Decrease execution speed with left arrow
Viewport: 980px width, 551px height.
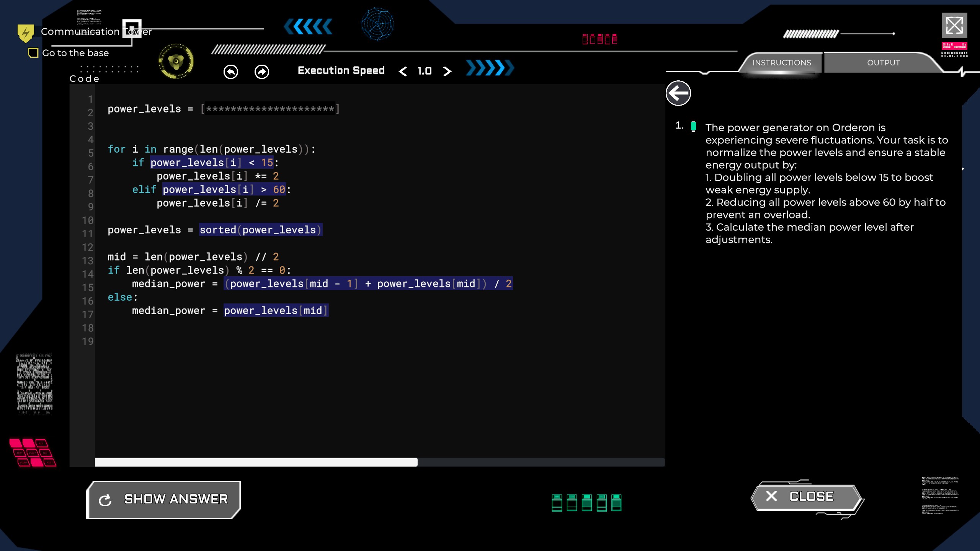[x=403, y=71]
